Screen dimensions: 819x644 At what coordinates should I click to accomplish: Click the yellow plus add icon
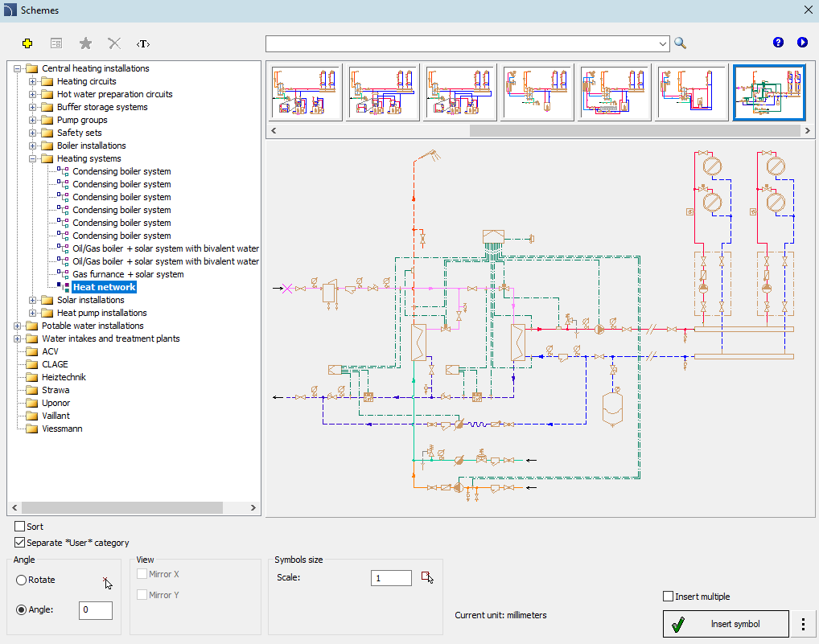27,43
